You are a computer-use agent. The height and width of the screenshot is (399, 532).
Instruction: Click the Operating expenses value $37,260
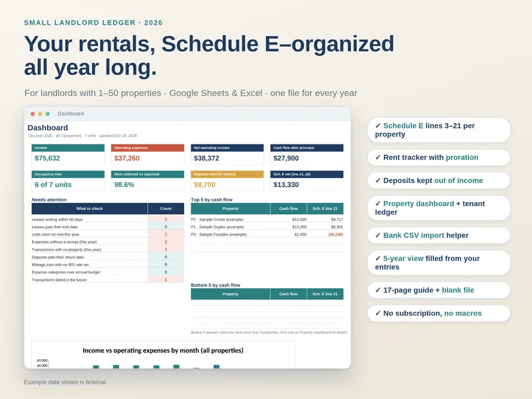(x=127, y=158)
